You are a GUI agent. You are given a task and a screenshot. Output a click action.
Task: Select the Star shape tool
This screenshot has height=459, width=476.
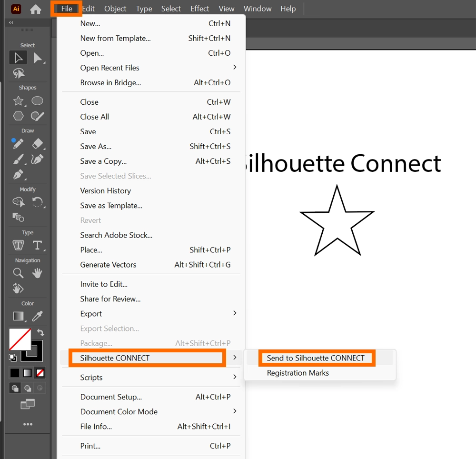pyautogui.click(x=18, y=101)
